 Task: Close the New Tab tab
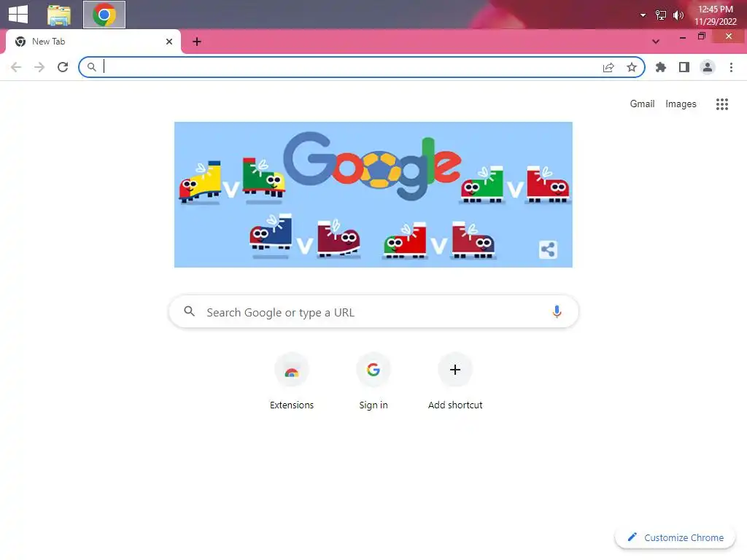coord(169,42)
